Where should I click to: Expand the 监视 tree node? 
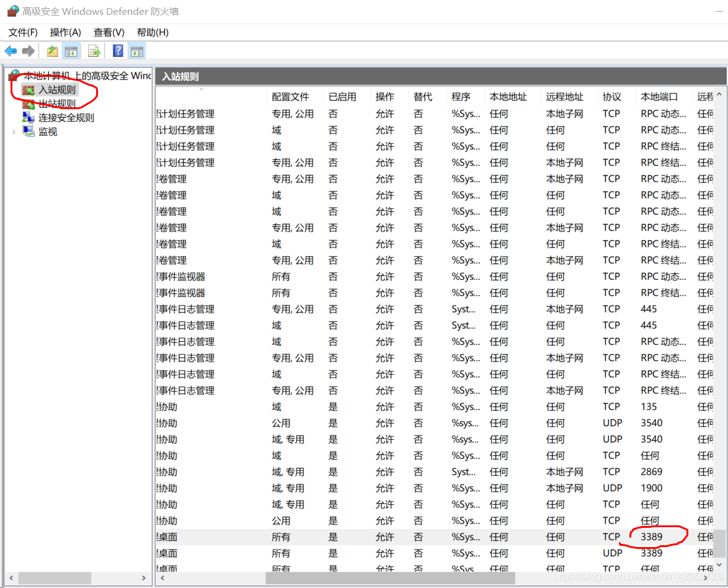[x=14, y=132]
